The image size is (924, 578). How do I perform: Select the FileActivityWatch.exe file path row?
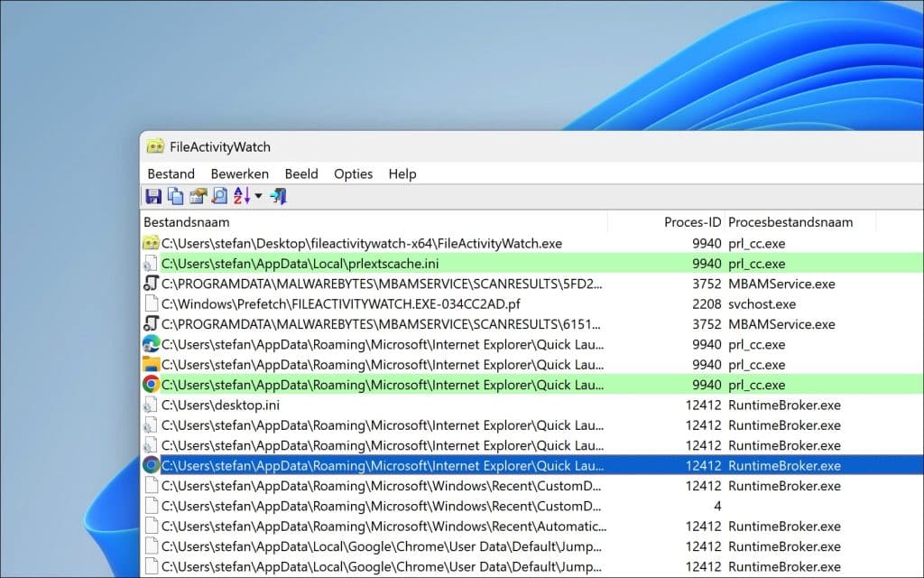pos(361,243)
